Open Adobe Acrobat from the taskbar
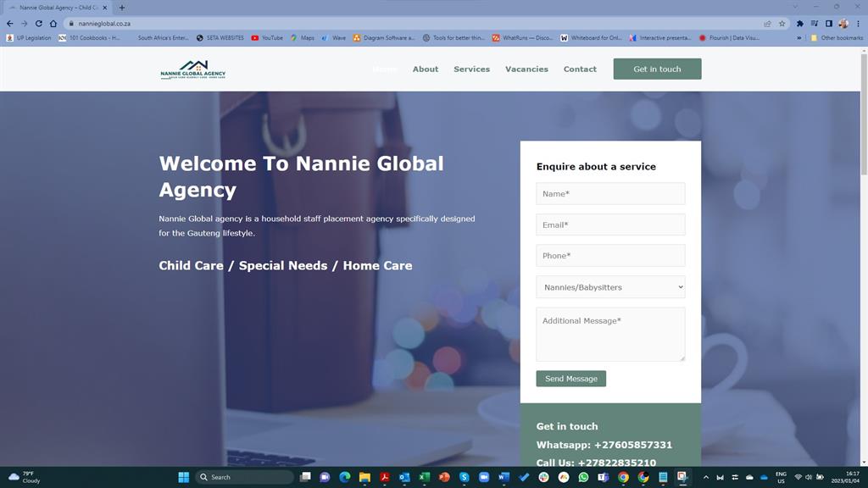This screenshot has height=488, width=868. coord(385,477)
